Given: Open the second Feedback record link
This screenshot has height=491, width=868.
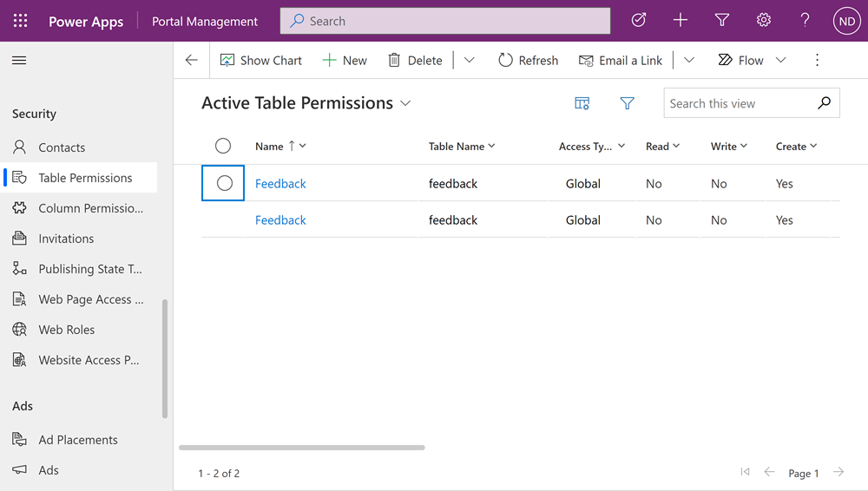Looking at the screenshot, I should [x=280, y=219].
